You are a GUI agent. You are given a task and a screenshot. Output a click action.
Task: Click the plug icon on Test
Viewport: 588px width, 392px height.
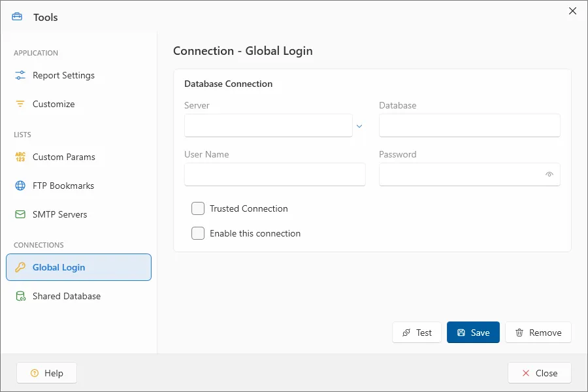pos(406,333)
